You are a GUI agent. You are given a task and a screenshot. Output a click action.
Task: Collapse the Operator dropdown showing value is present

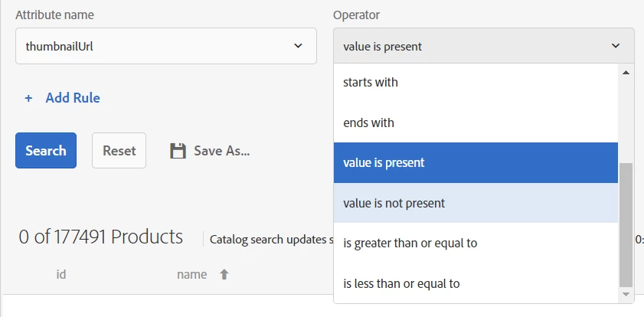[483, 46]
